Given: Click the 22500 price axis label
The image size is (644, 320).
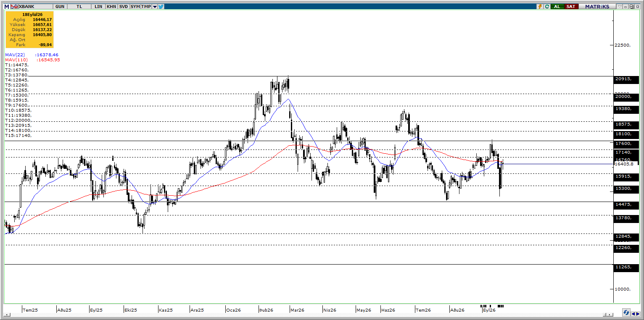Looking at the screenshot, I should (x=623, y=45).
